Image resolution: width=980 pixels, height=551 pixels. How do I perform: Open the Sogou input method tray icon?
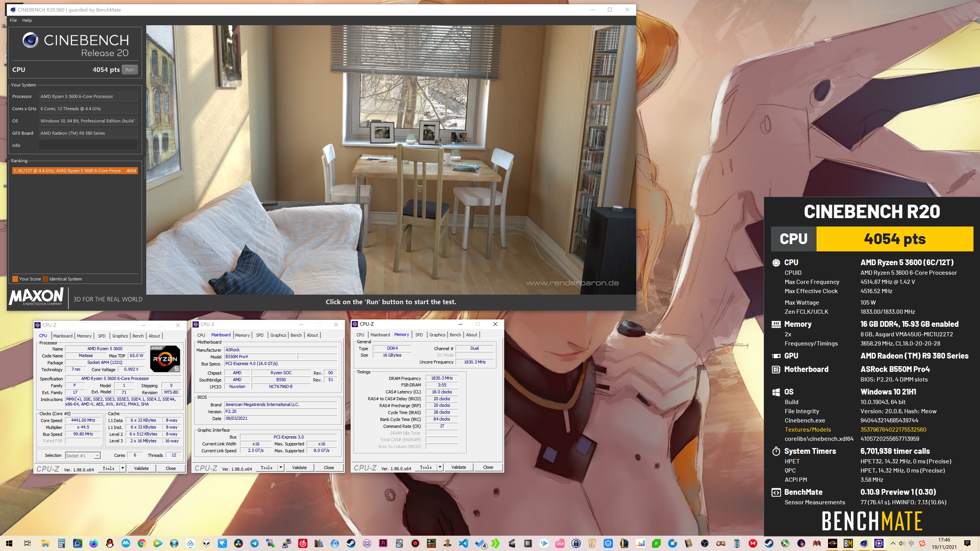coord(922,543)
